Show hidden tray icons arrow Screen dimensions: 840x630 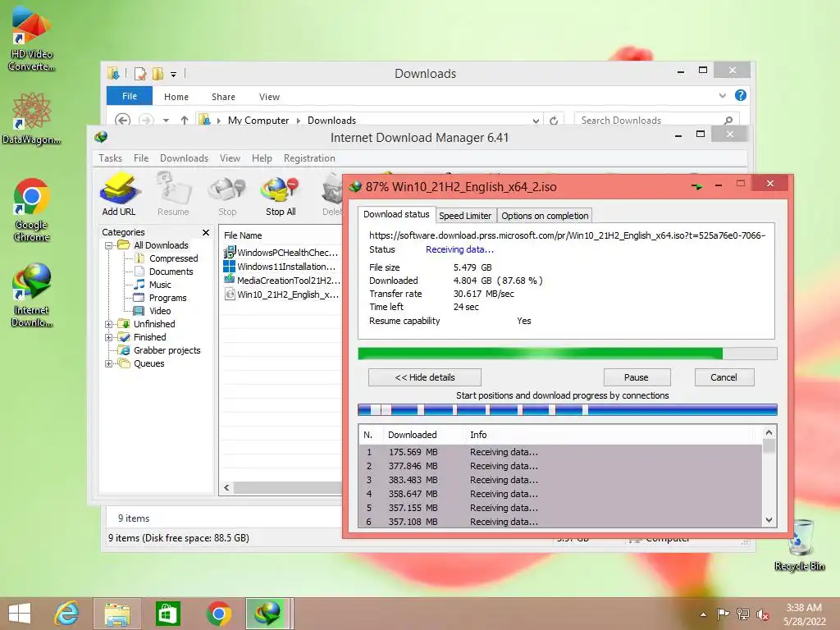703,614
